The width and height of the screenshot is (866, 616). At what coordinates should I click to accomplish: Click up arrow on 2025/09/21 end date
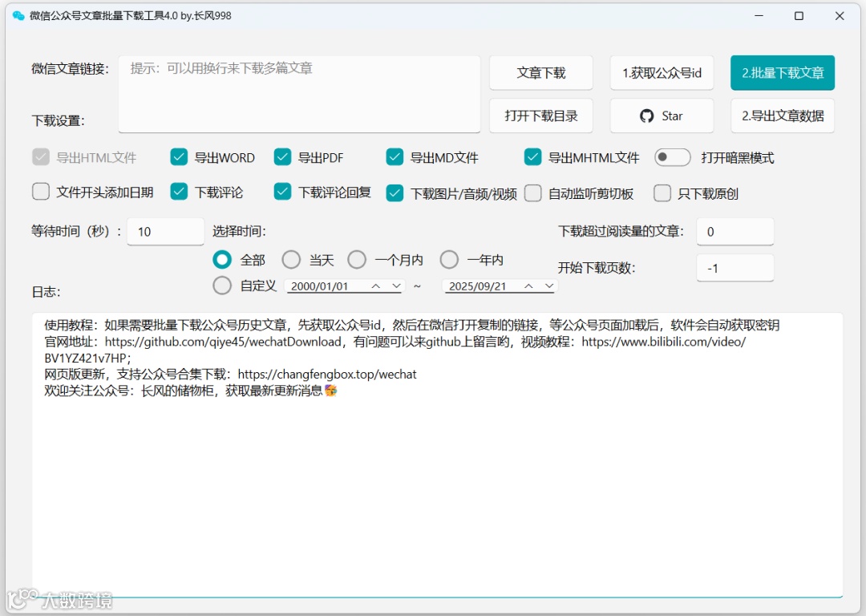point(528,286)
